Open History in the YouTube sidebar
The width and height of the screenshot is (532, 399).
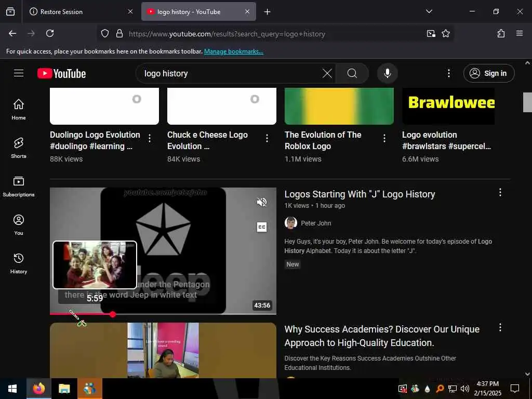tap(19, 263)
